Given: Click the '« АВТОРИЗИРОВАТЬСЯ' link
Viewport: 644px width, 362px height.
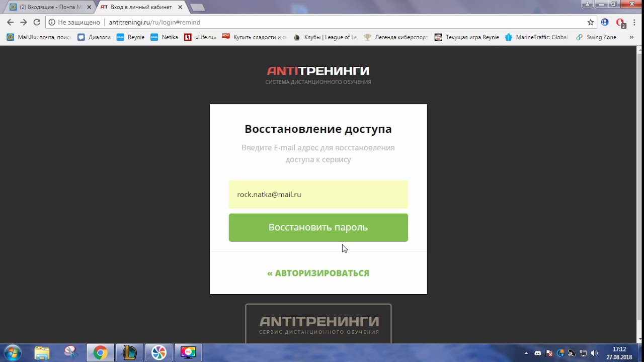Looking at the screenshot, I should point(318,273).
